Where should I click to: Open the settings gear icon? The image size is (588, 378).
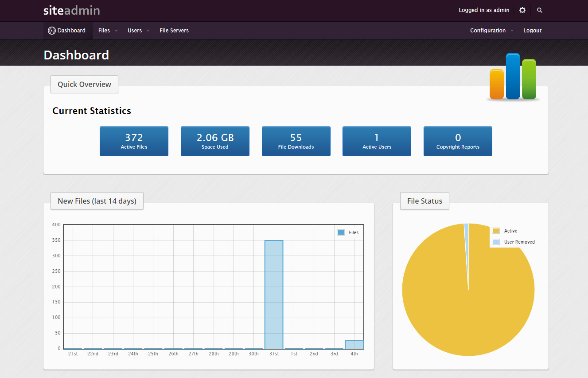pyautogui.click(x=522, y=10)
